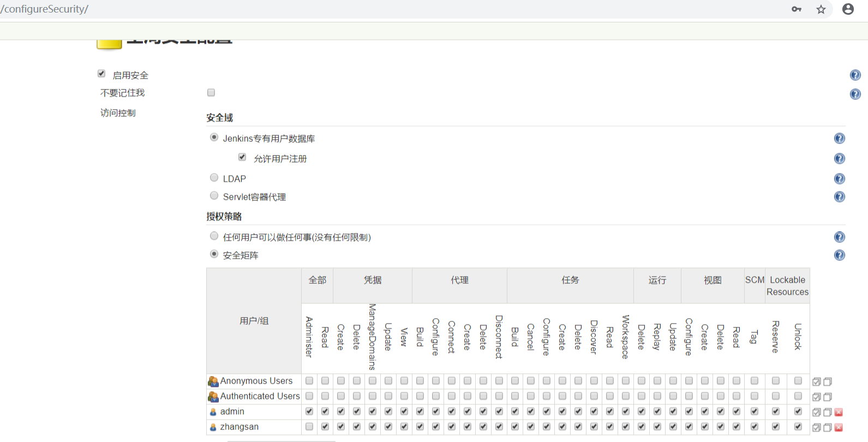Viewport: 868px width, 442px height.
Task: Click the saved passwords key icon
Action: 797,9
